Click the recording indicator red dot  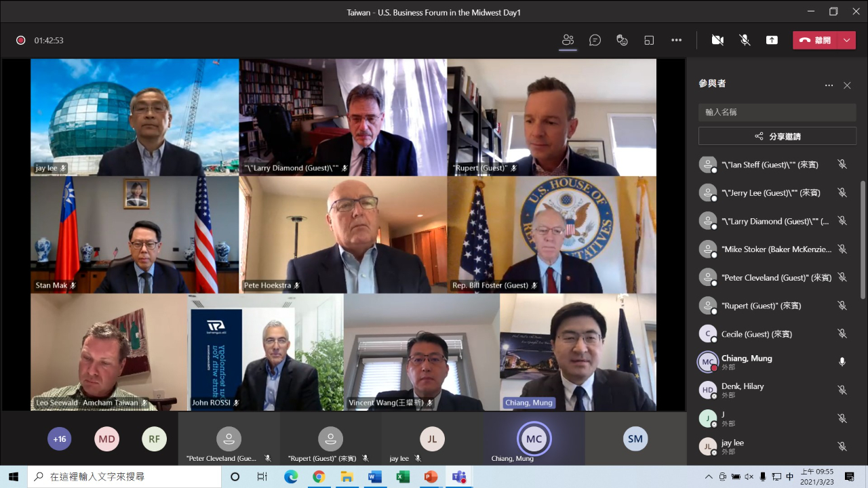[x=21, y=40]
